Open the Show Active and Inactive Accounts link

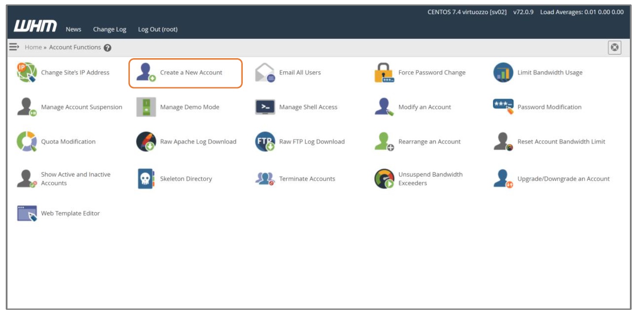point(76,179)
